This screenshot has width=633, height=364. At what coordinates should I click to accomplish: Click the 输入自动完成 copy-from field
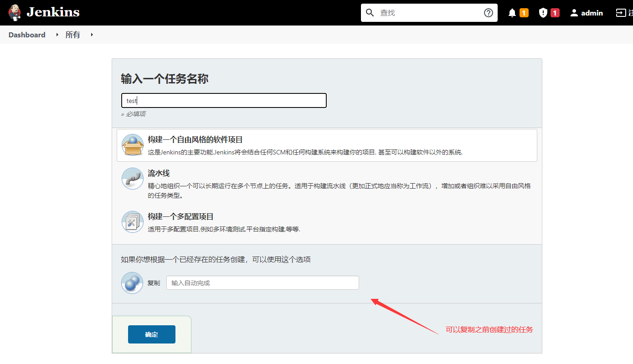pyautogui.click(x=262, y=283)
